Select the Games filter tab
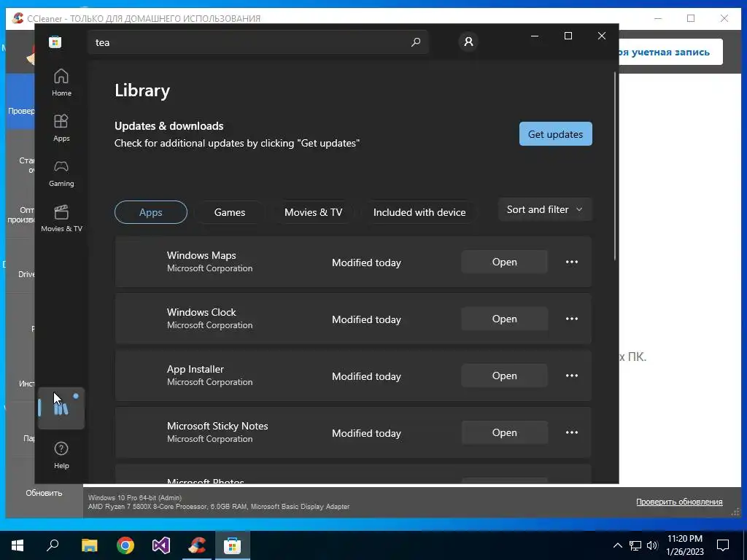This screenshot has height=560, width=747. (x=230, y=212)
